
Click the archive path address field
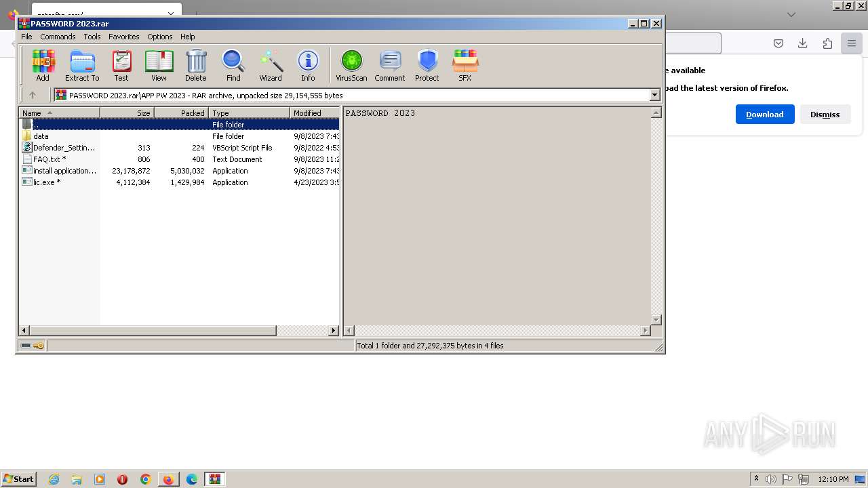tap(352, 96)
